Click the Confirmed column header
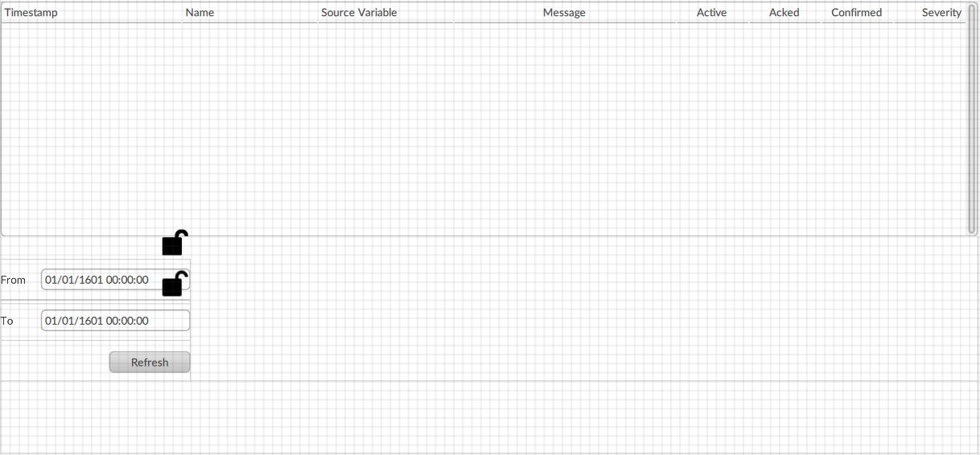The image size is (980, 455). 857,13
